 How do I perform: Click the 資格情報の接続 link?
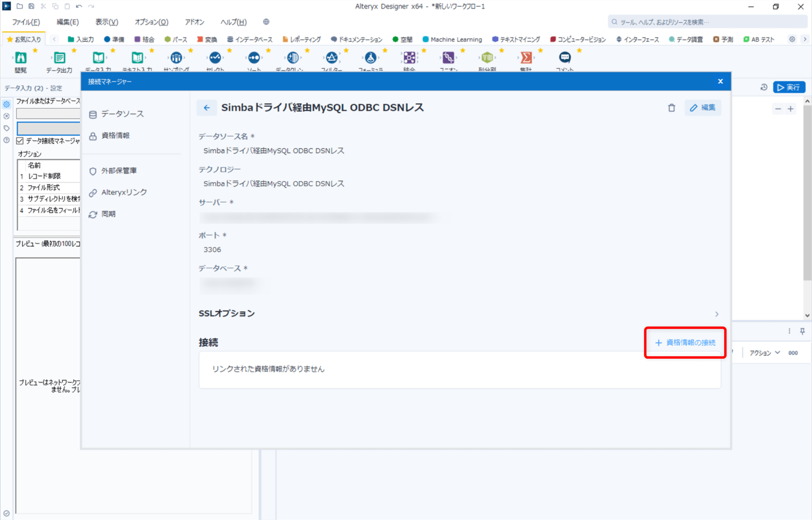(x=685, y=342)
